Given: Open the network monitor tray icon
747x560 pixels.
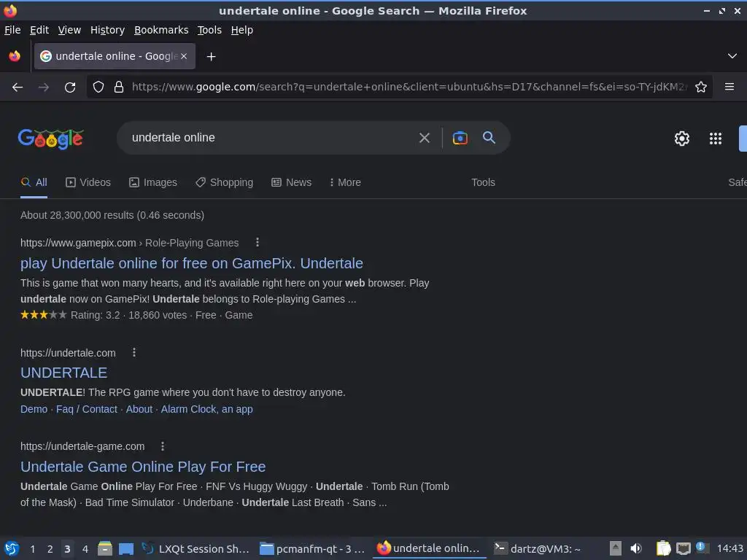Looking at the screenshot, I should click(683, 548).
